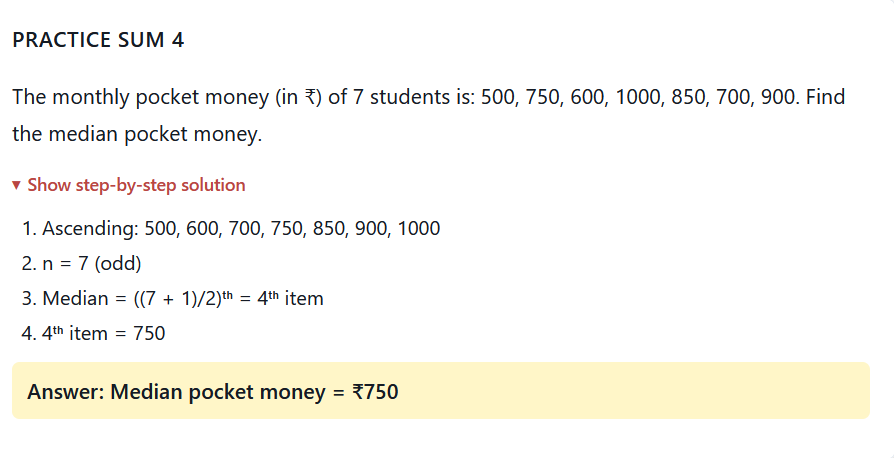
Task: Click step 3, the Median formula line
Action: (182, 299)
